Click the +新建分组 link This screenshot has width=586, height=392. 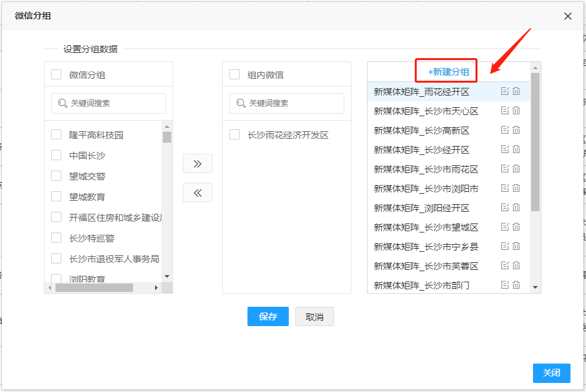pos(448,72)
